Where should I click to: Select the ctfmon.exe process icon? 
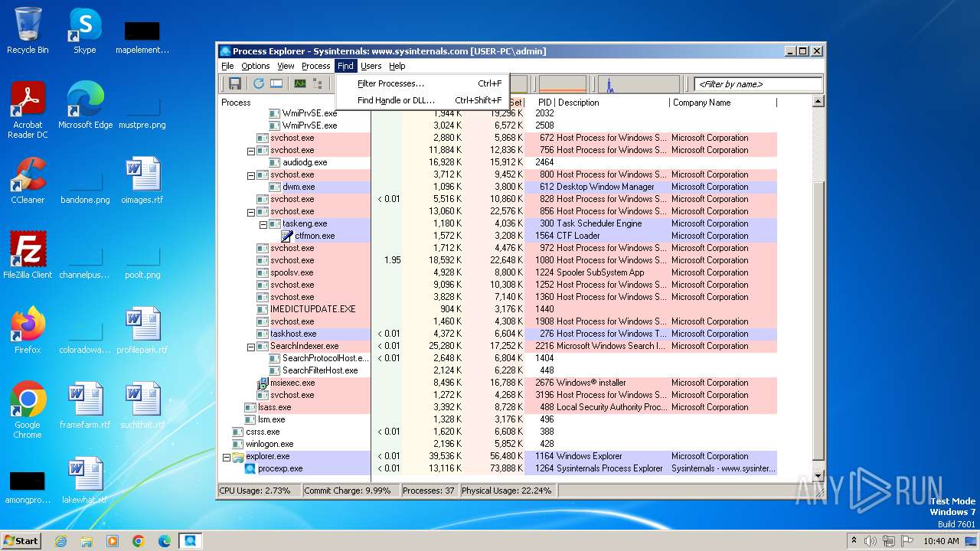pyautogui.click(x=287, y=236)
